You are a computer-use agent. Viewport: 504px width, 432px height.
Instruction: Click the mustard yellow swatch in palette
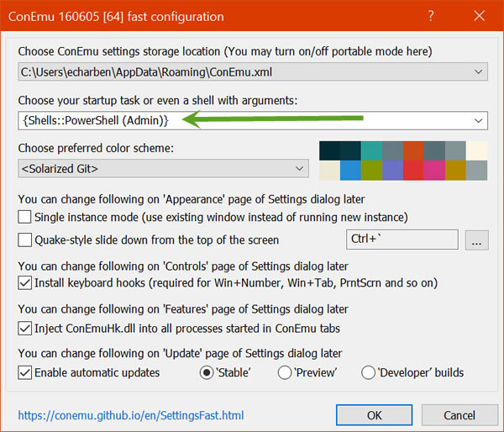pyautogui.click(x=455, y=170)
